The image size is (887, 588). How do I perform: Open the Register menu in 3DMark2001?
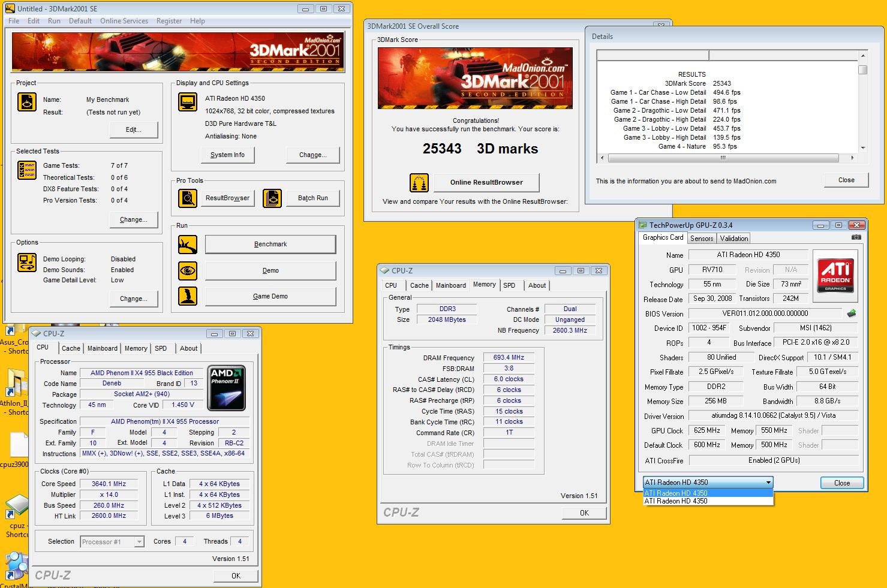[169, 21]
